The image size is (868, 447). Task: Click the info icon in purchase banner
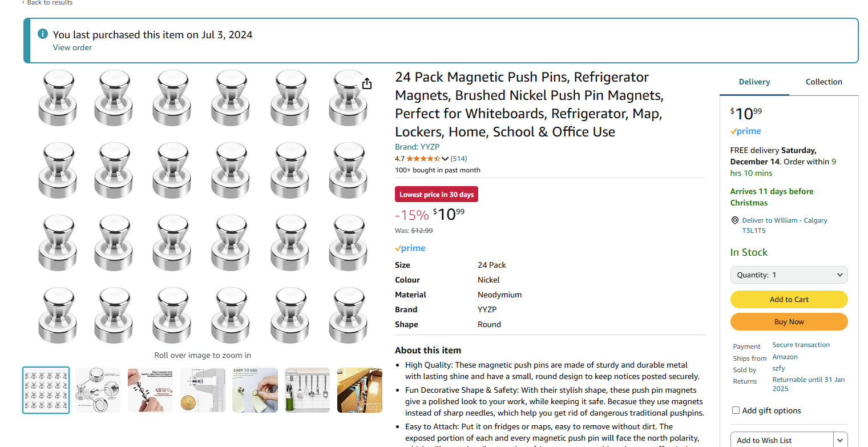43,34
